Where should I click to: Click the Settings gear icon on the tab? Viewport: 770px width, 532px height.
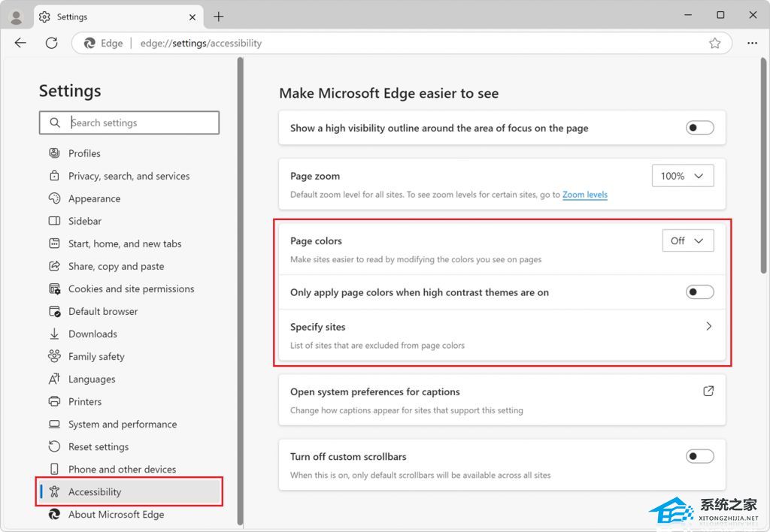44,17
